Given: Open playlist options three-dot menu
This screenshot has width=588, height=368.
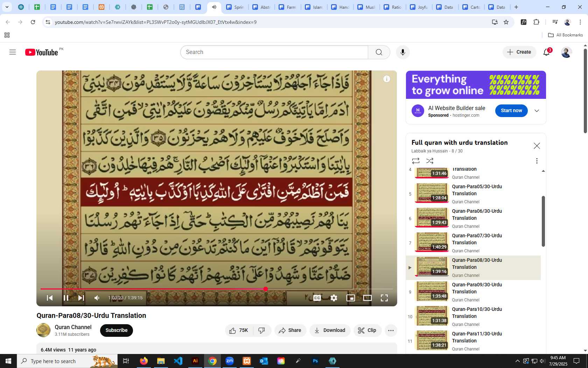Looking at the screenshot, I should 537,161.
